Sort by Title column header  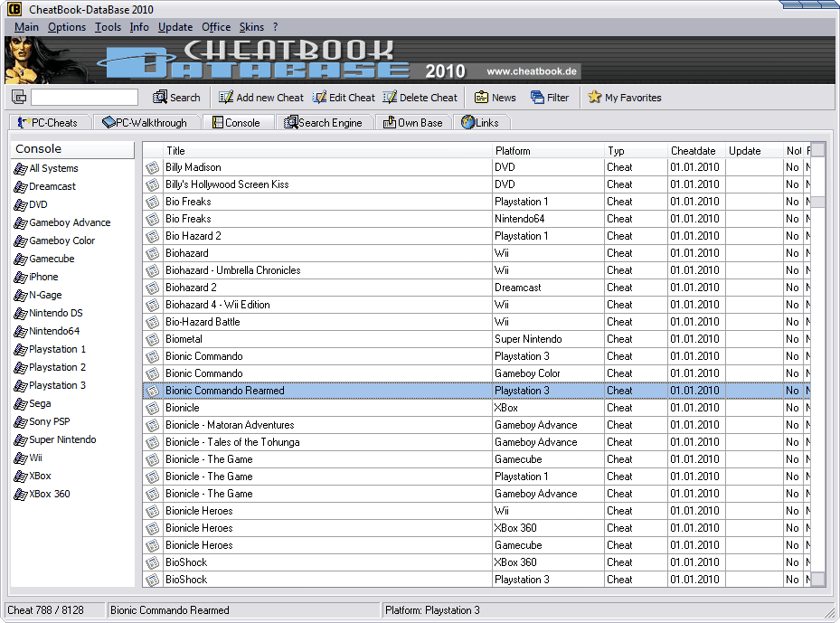click(327, 150)
